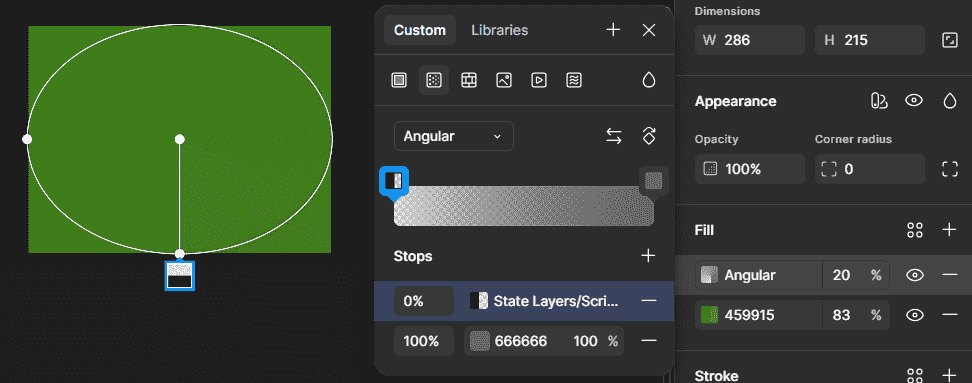Select the noise/texture fill type icon
Viewport: 972px width, 383px height.
pos(574,80)
